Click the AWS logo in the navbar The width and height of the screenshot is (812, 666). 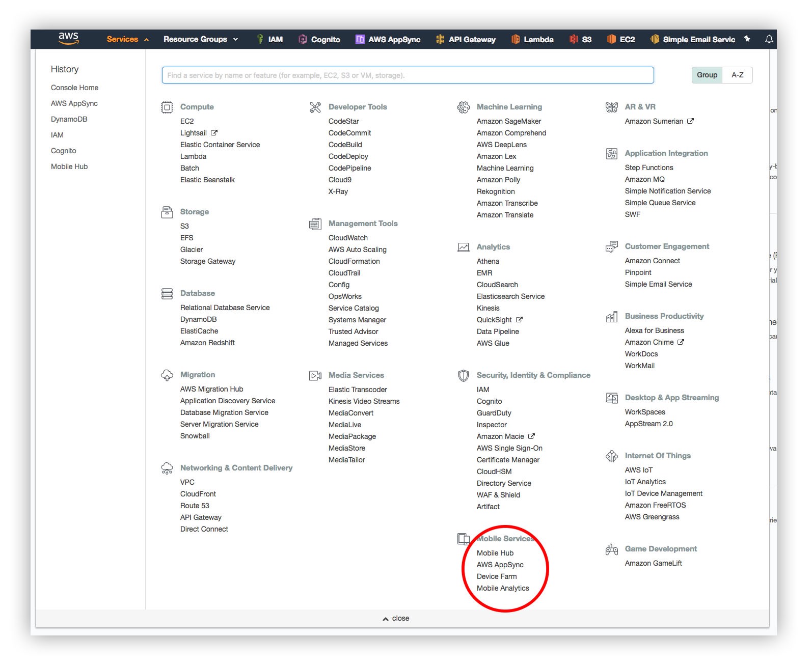tap(68, 38)
